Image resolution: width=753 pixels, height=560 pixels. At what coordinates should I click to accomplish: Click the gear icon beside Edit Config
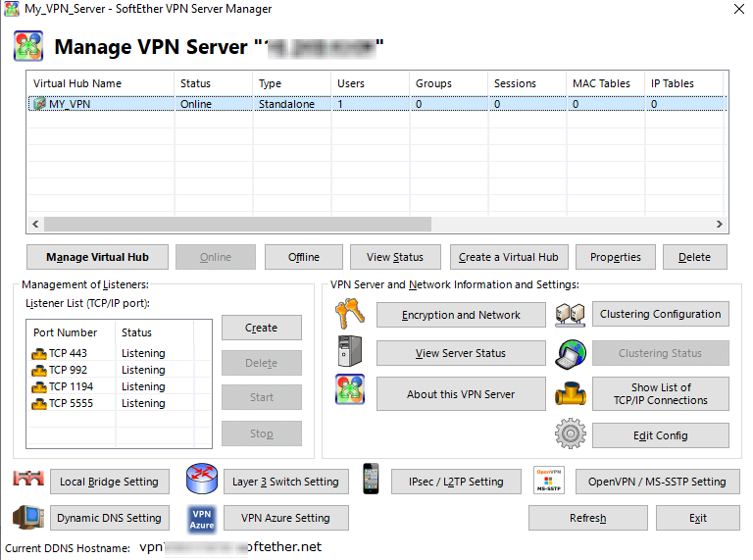click(571, 433)
